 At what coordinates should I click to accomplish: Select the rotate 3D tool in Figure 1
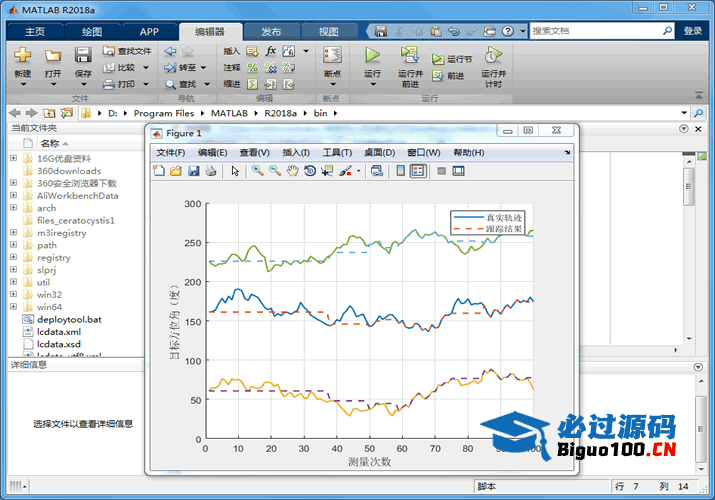310,171
